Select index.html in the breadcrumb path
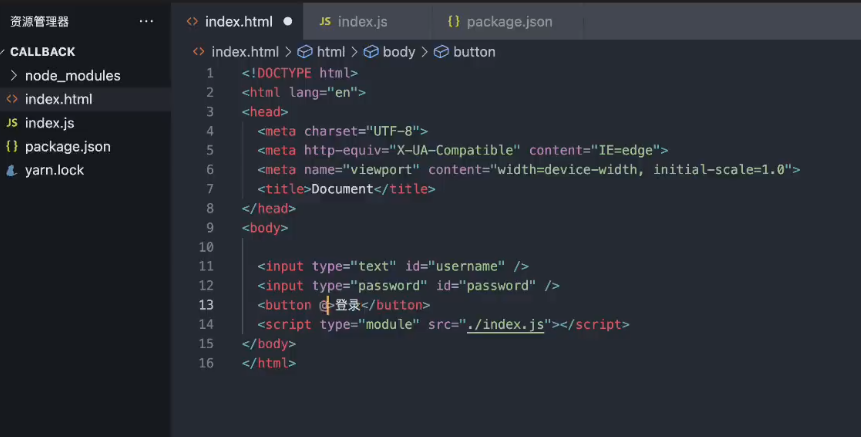 245,52
